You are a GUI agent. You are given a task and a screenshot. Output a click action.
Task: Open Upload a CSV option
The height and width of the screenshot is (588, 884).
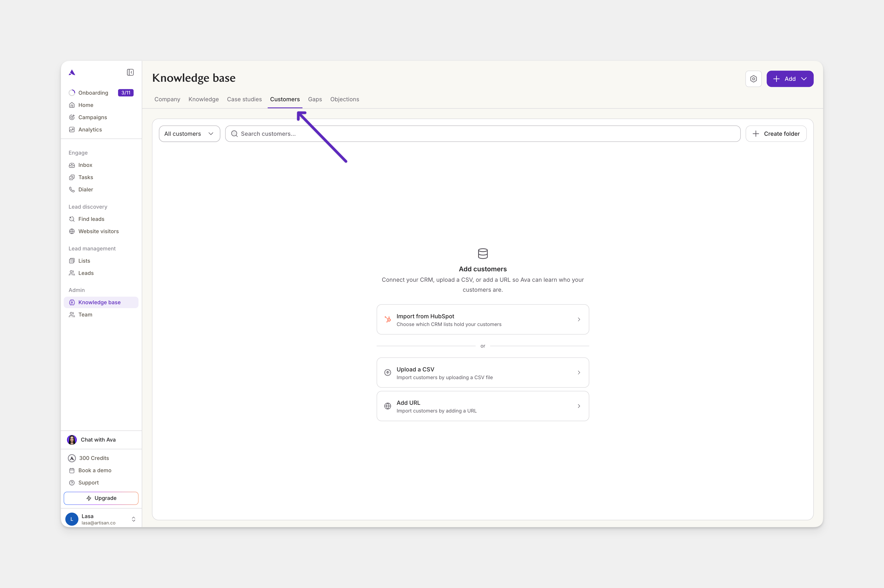pyautogui.click(x=482, y=373)
